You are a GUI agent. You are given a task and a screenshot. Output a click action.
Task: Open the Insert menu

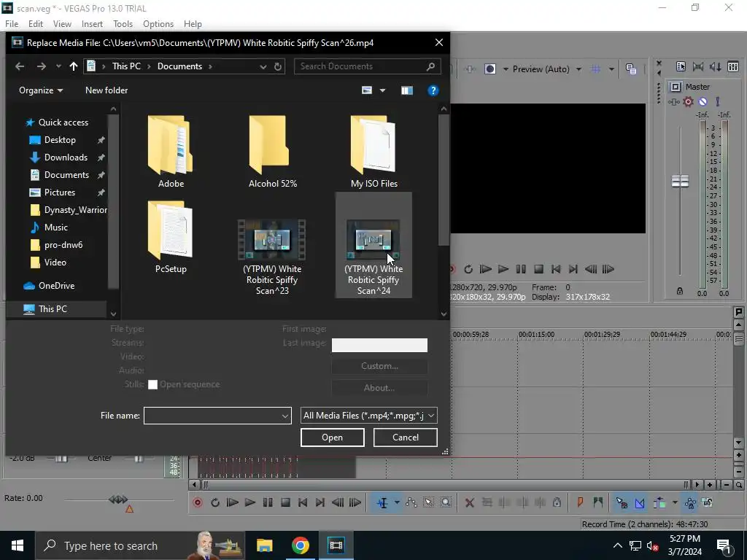pos(92,24)
